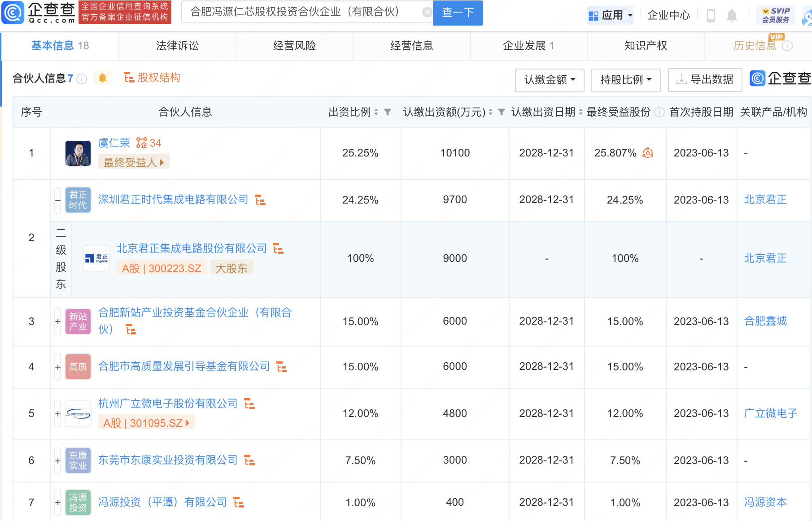Screen dimensions: 812x521
Task: Open the 持股比例 filter dropdown
Action: click(x=626, y=80)
